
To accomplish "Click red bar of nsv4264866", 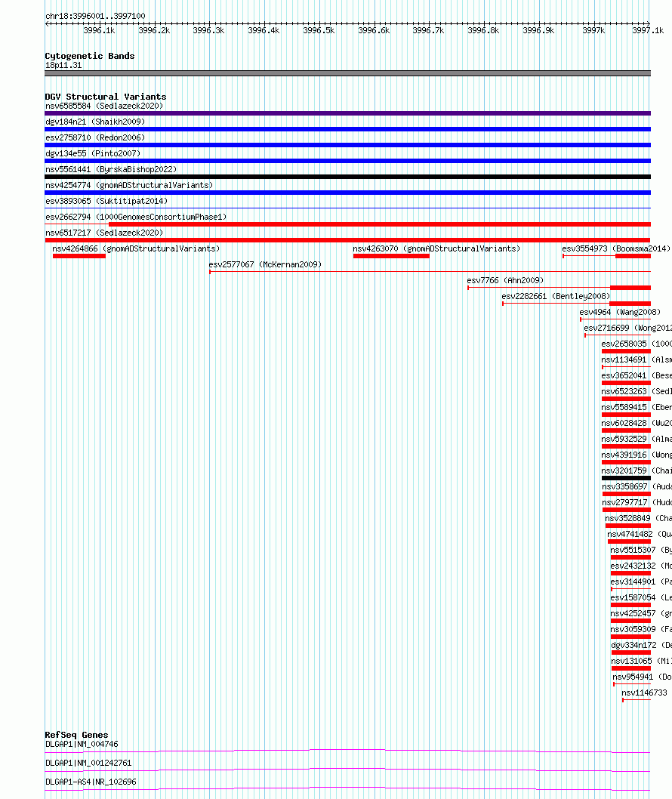I will [x=79, y=256].
